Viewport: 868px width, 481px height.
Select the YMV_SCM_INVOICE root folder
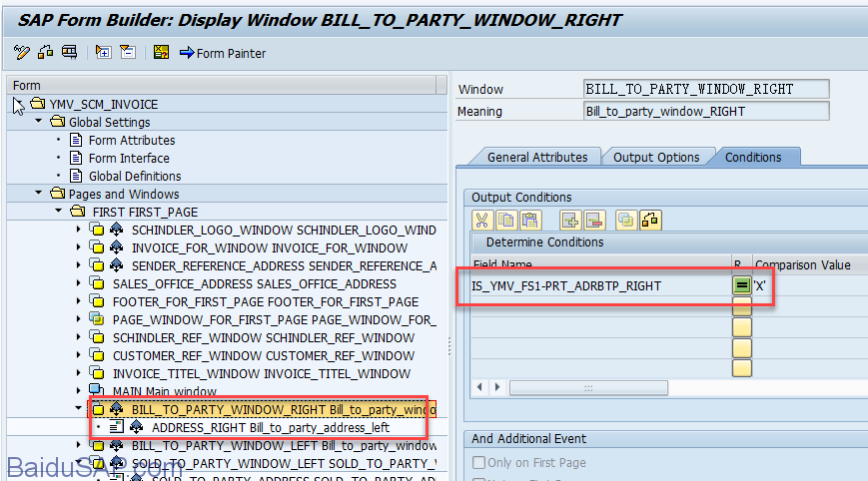(103, 104)
